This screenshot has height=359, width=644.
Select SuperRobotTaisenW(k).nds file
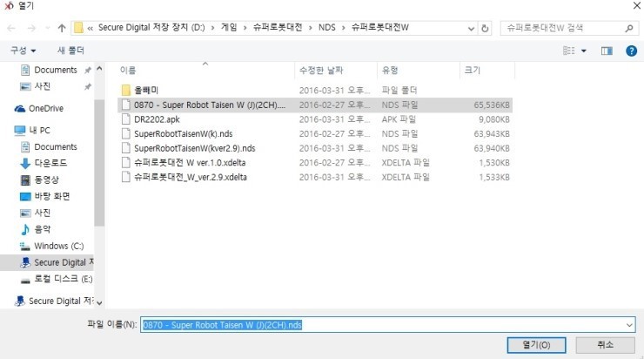click(315, 133)
